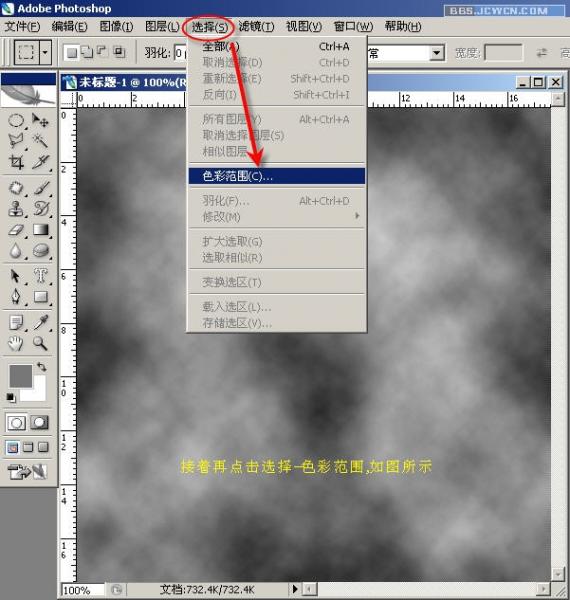Open the marquee tool preset dropdown

45,52
